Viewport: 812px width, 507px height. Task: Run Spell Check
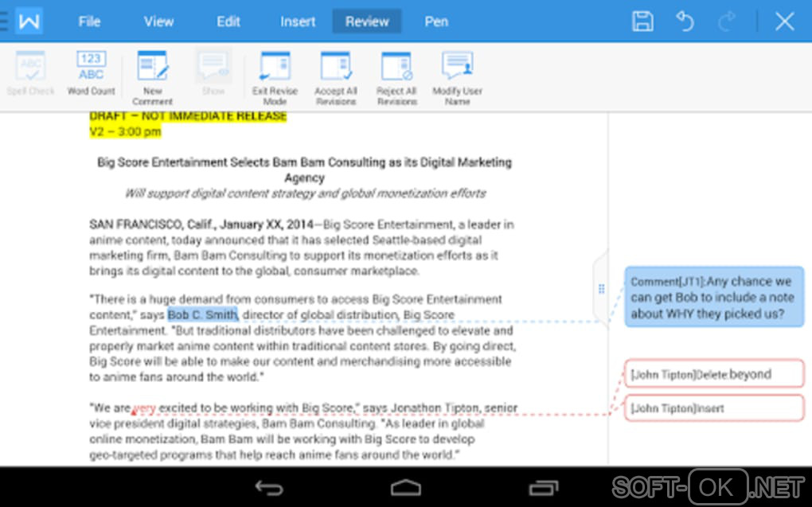pyautogui.click(x=30, y=73)
